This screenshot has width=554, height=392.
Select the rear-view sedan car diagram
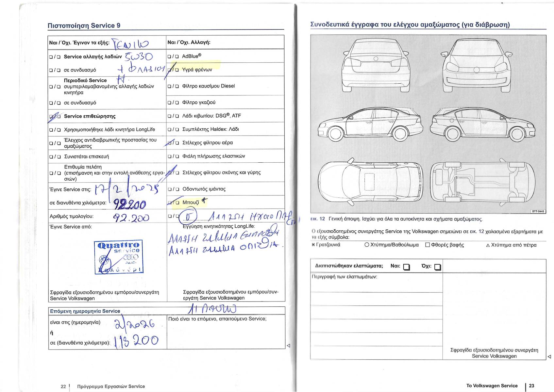(376, 66)
